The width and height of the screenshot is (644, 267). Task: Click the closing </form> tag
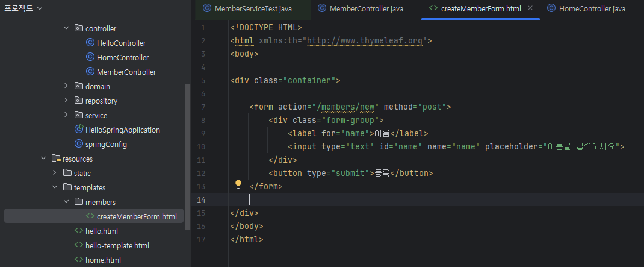pos(266,187)
